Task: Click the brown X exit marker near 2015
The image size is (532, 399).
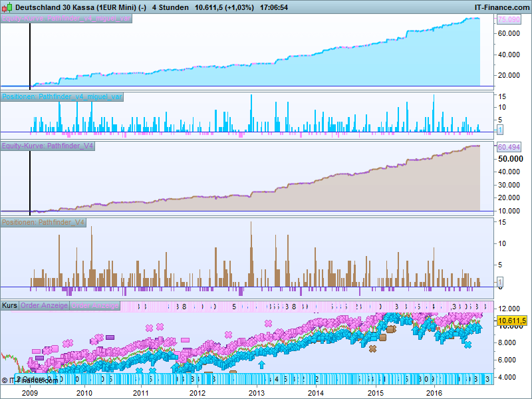Action: pyautogui.click(x=372, y=348)
